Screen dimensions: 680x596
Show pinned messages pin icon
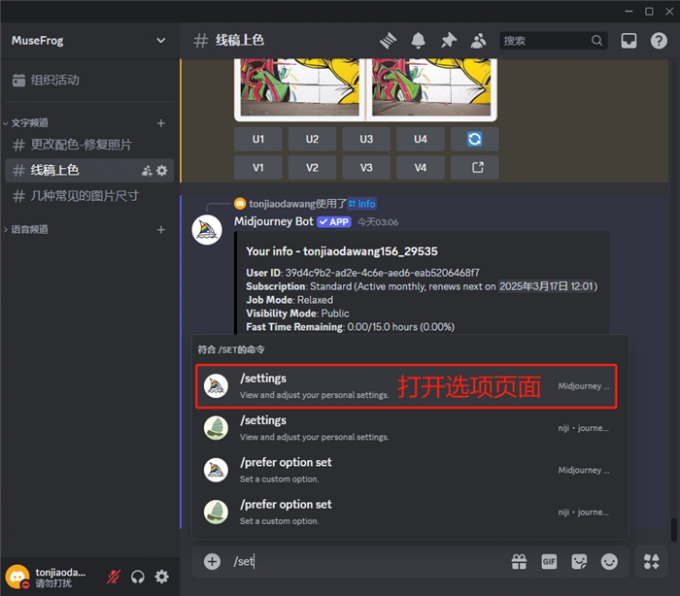click(448, 41)
